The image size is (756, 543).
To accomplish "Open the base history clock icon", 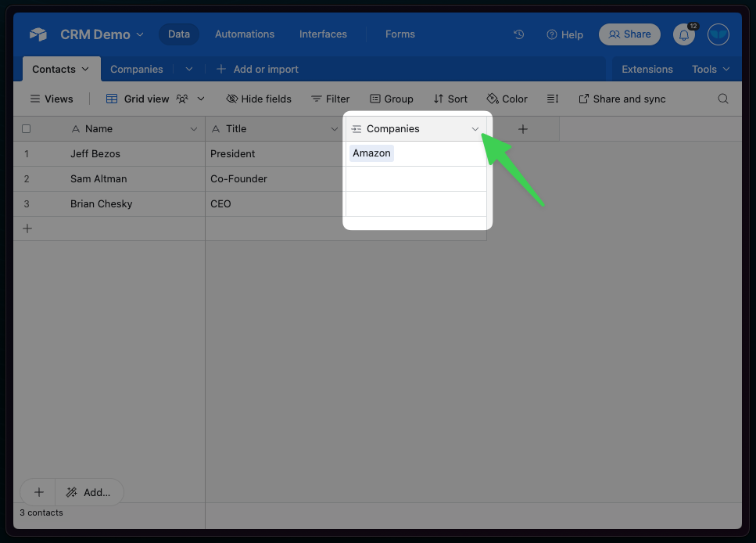I will click(x=519, y=34).
